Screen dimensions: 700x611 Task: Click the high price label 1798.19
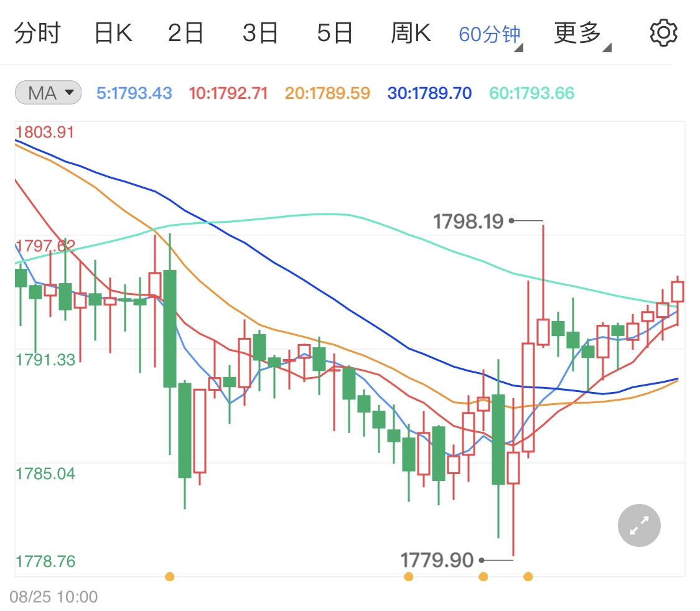(x=469, y=222)
